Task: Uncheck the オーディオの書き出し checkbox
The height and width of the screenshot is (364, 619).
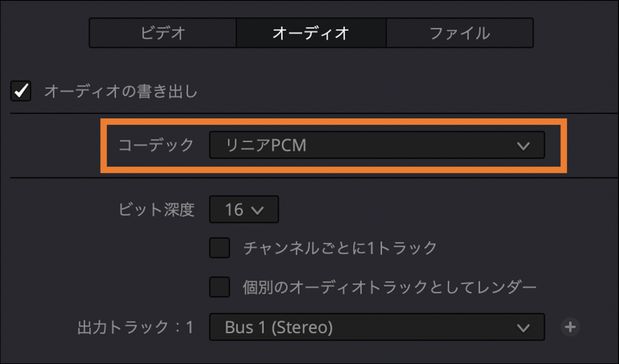Action: 21,91
